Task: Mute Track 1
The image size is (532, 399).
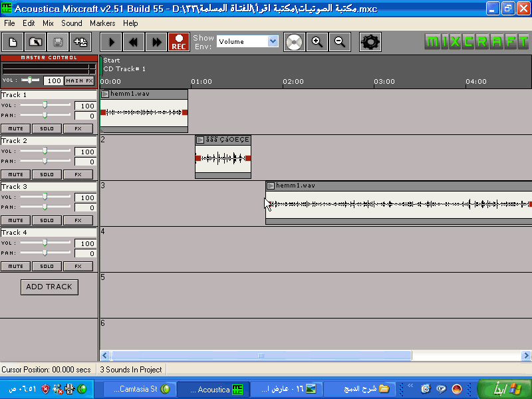Action: 15,129
